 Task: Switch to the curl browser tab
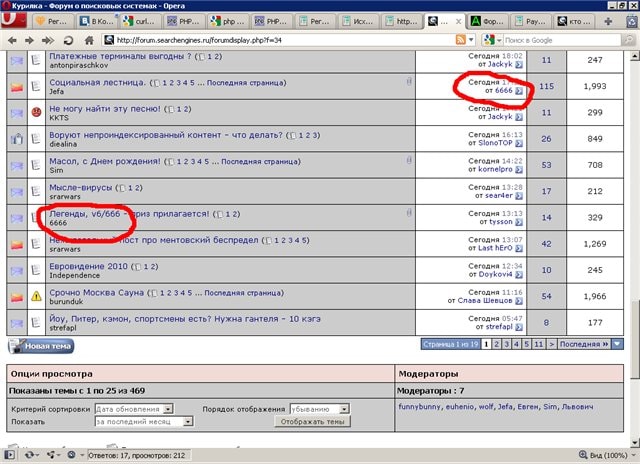coord(142,19)
